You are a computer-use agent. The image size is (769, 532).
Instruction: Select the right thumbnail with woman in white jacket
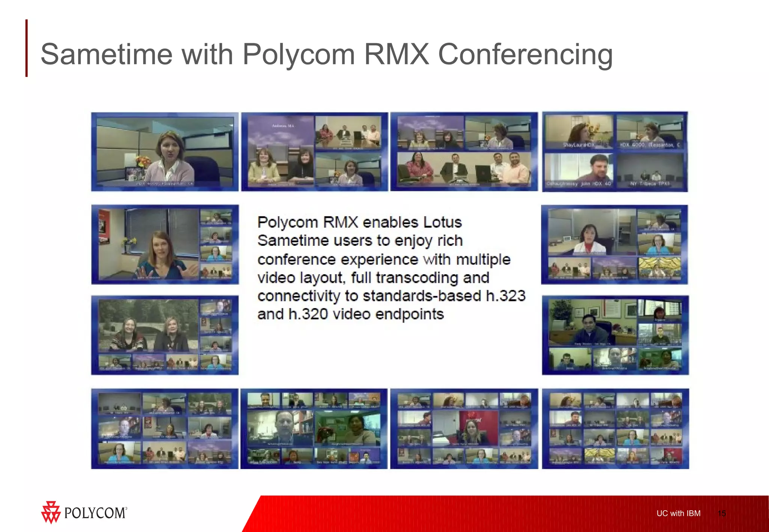pos(614,244)
